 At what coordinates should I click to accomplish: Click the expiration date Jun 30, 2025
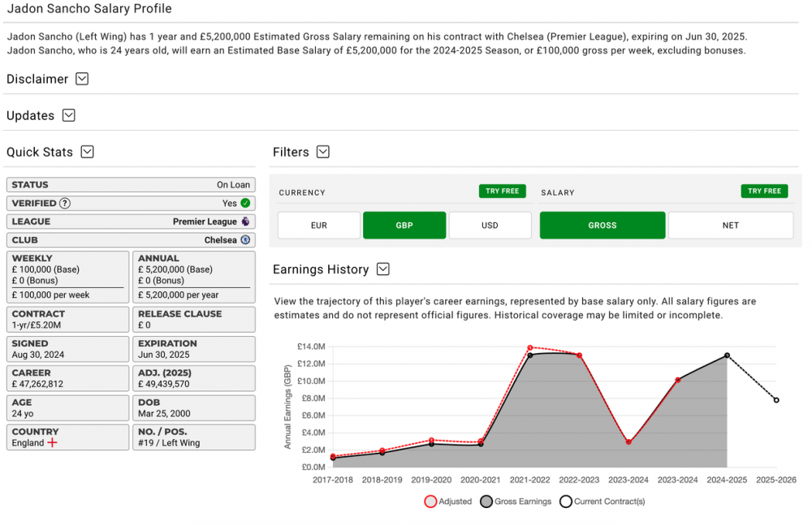point(164,355)
